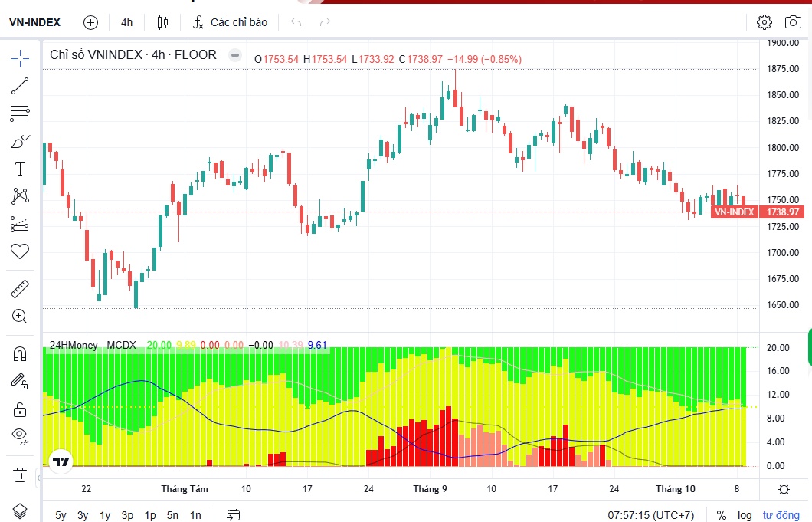This screenshot has height=522, width=812.
Task: Toggle magnet mode
Action: pos(20,355)
